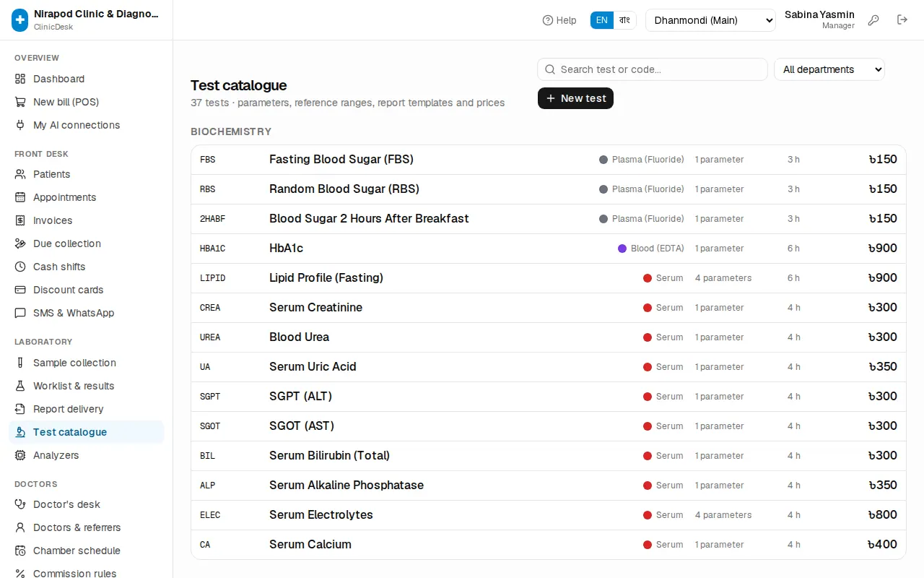Select Test catalogue menu item
This screenshot has height=578, width=924.
[87, 432]
